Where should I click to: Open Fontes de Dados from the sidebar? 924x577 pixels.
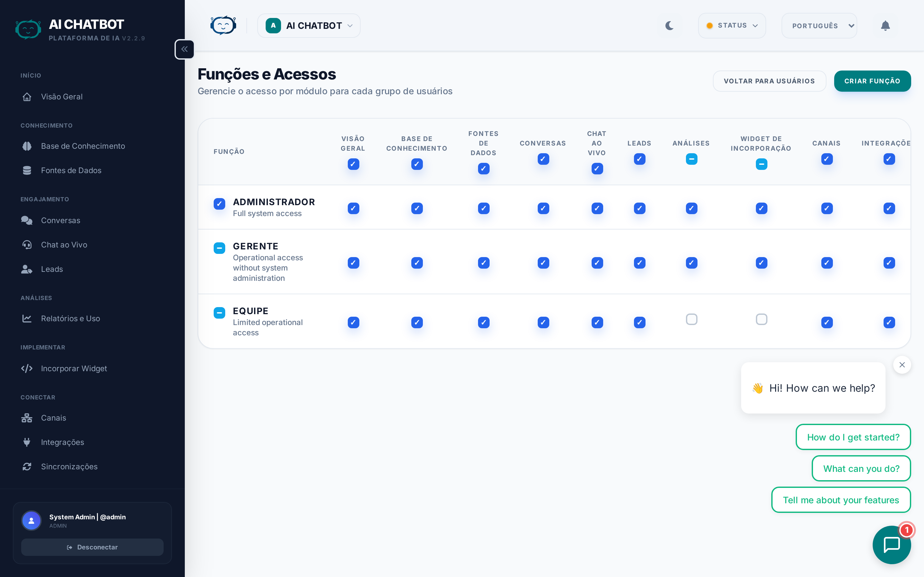71,170
